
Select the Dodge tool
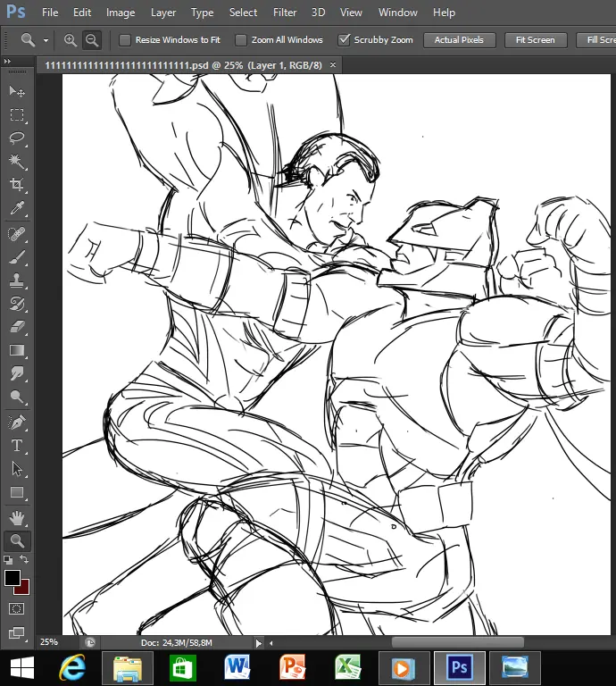(x=17, y=397)
